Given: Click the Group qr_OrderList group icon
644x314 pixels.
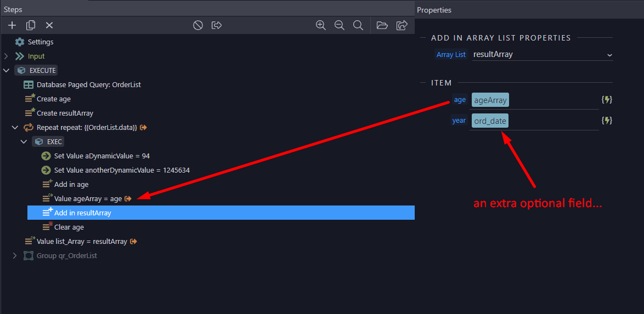Looking at the screenshot, I should pos(29,256).
